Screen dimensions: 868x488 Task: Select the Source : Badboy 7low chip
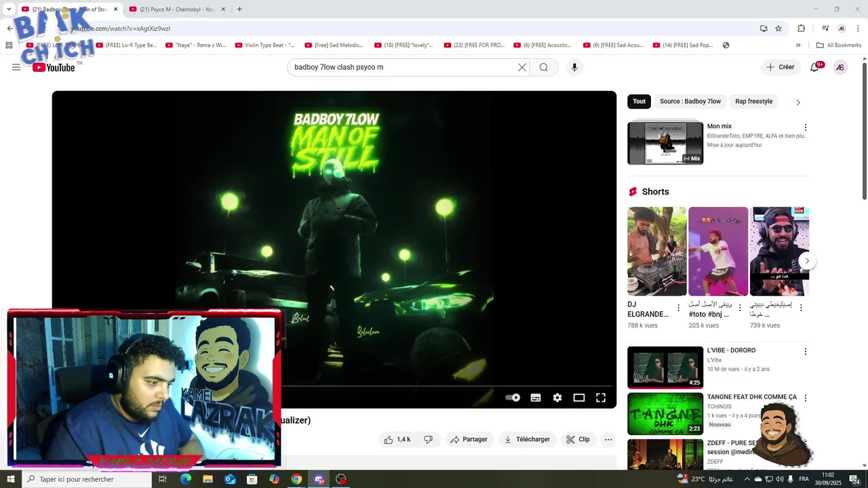690,102
